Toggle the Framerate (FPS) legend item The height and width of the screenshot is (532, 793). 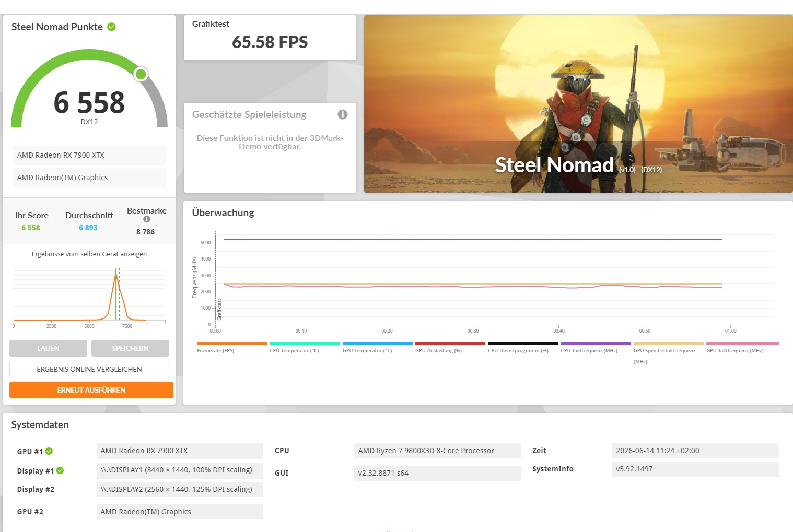pyautogui.click(x=231, y=348)
